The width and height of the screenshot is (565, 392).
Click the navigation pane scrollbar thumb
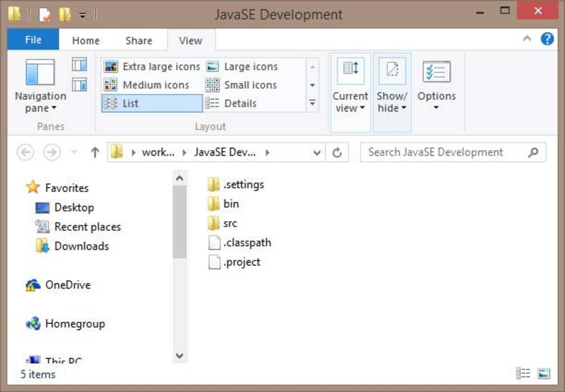[x=179, y=222]
